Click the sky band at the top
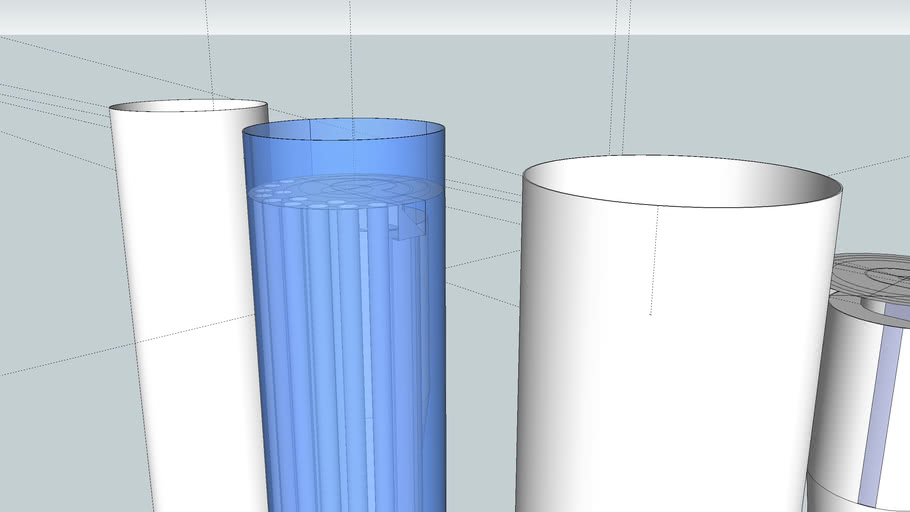This screenshot has width=910, height=512. (x=455, y=16)
